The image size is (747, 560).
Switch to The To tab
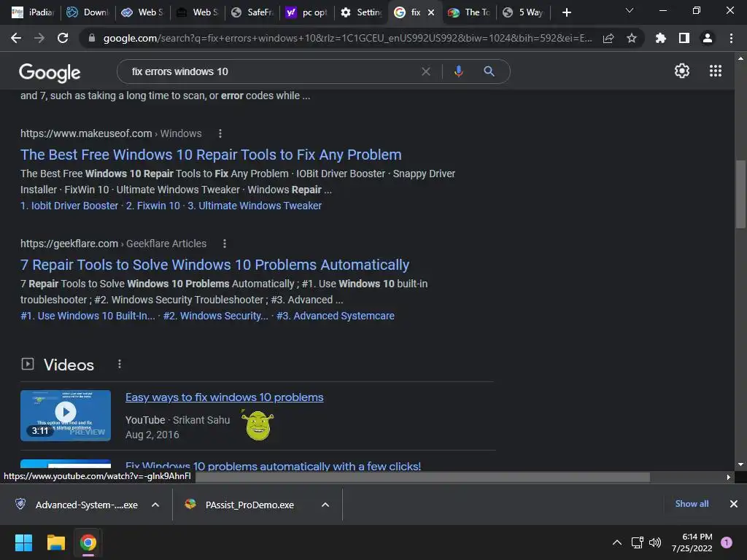[x=469, y=12]
